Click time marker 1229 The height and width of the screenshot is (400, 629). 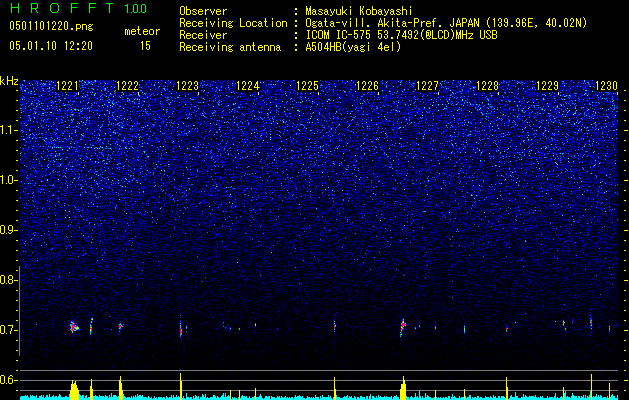click(548, 86)
